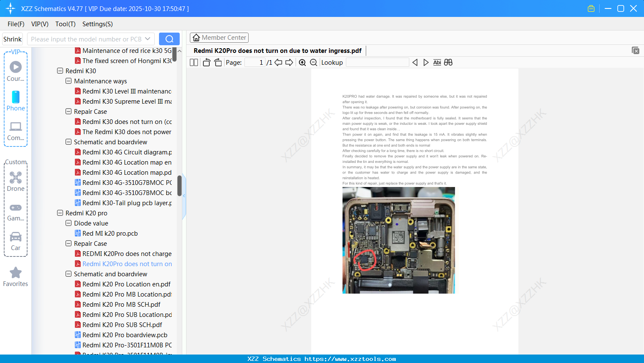The image size is (644, 363).
Task: Switch to the Computer category
Action: coord(16,131)
